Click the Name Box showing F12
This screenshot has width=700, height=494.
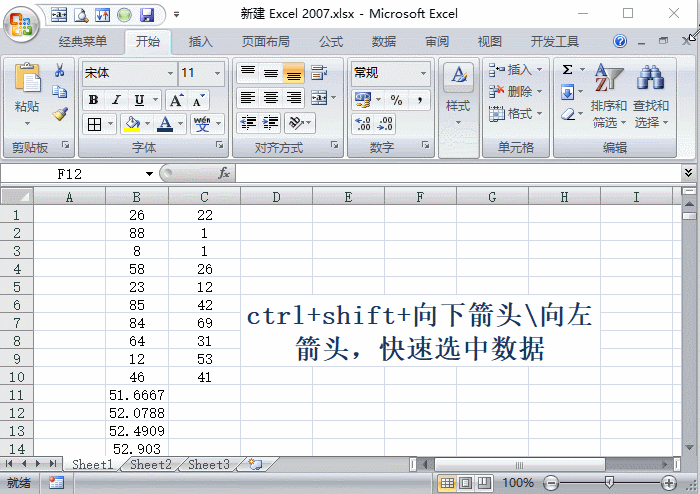pyautogui.click(x=70, y=173)
